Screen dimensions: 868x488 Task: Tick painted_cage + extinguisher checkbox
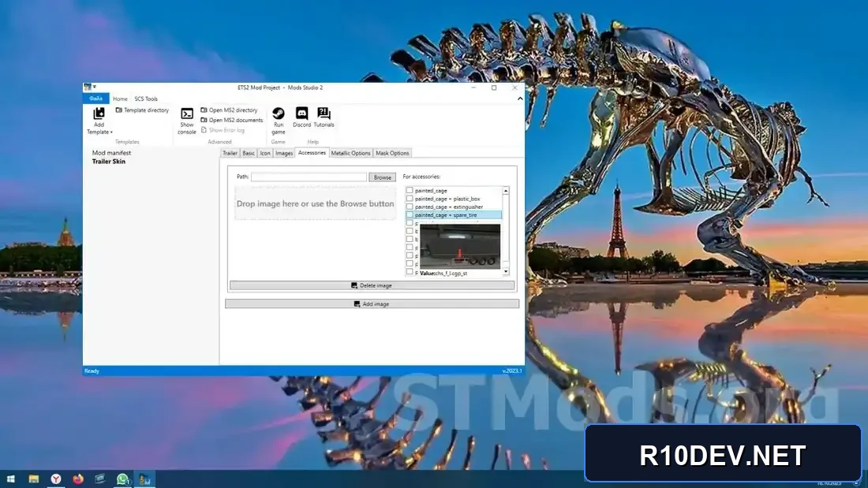click(x=410, y=207)
